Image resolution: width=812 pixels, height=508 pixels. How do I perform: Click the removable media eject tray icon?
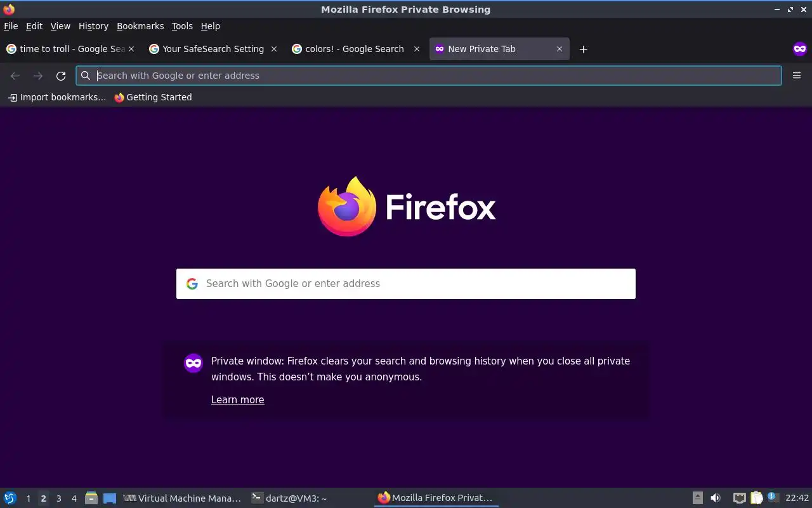point(697,498)
